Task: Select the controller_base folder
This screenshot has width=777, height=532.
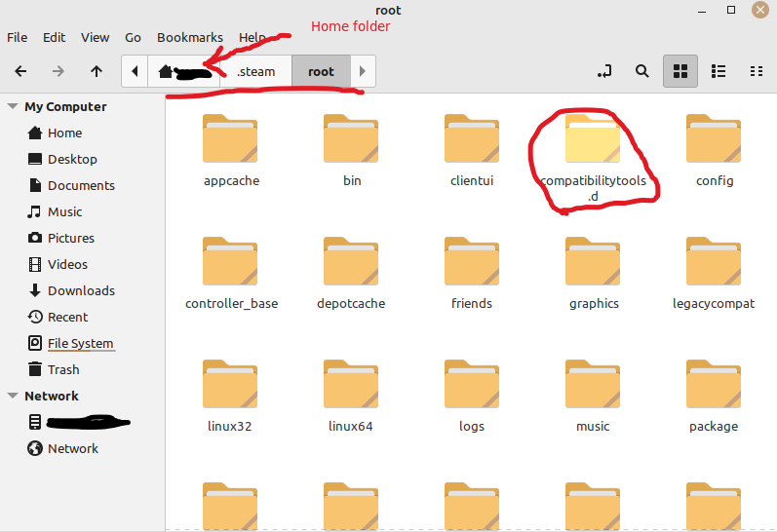Action: click(x=231, y=274)
